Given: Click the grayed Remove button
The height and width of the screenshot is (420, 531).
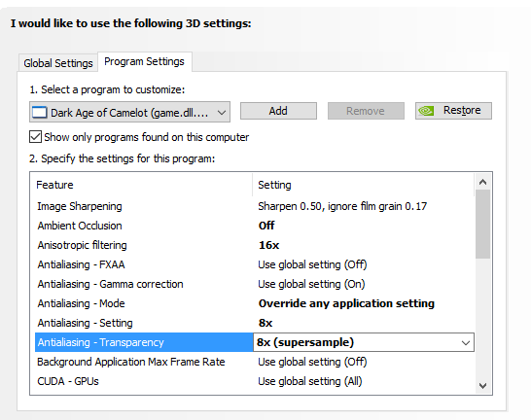Looking at the screenshot, I should 366,111.
